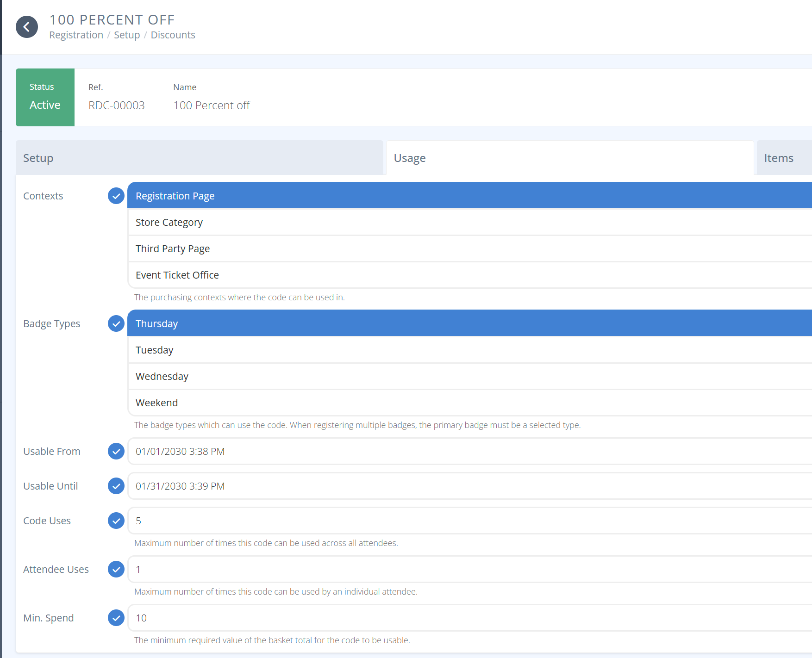Viewport: 812px width, 658px height.
Task: Click the Code Uses check icon
Action: pyautogui.click(x=116, y=521)
